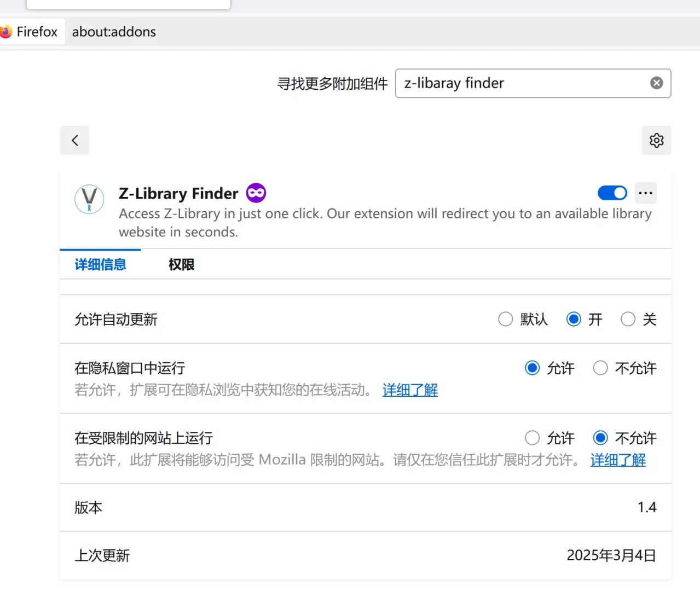Click the Firefox logo icon
Screen dimensions: 700x591
pyautogui.click(x=5, y=32)
